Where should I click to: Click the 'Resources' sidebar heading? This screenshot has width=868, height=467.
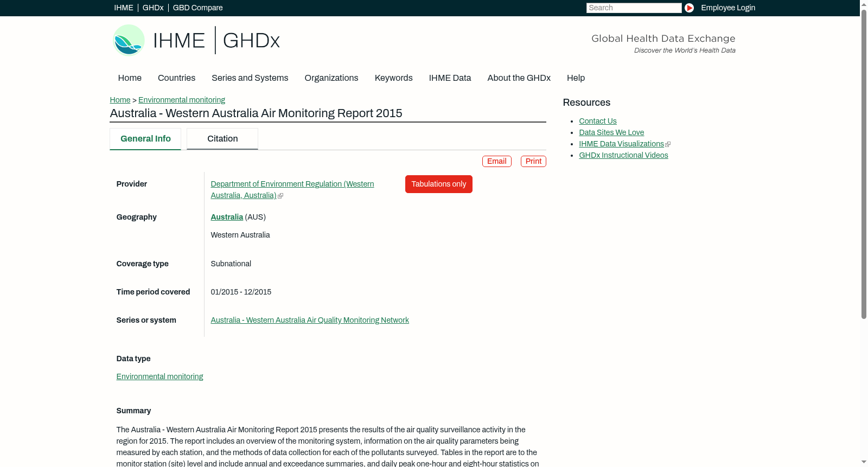(x=586, y=103)
